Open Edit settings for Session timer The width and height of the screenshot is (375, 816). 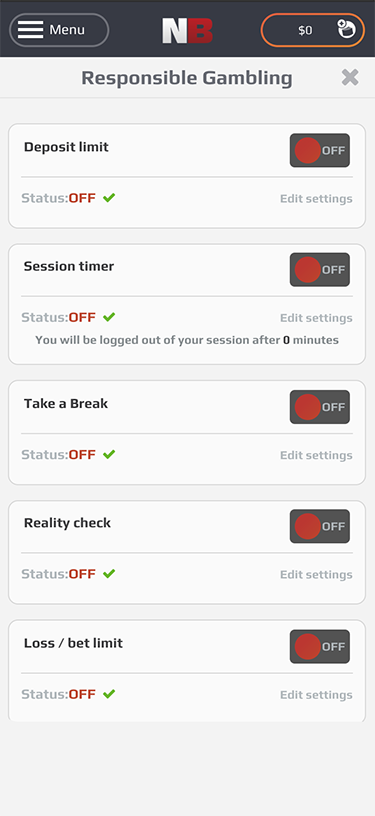coord(316,318)
